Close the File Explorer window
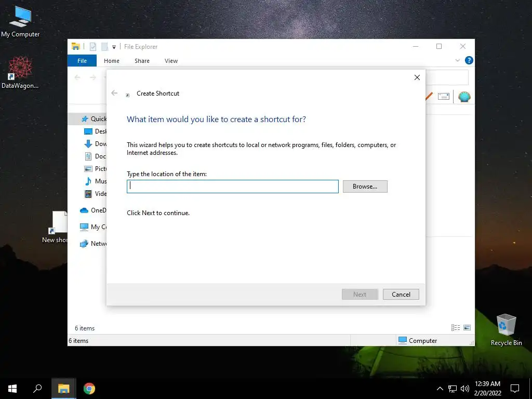This screenshot has width=532, height=399. (463, 46)
